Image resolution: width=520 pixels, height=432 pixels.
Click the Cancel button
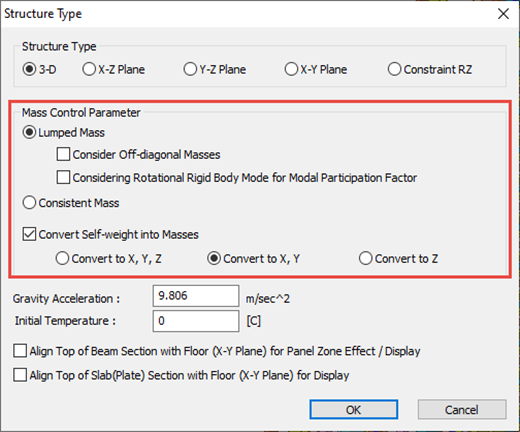point(462,409)
